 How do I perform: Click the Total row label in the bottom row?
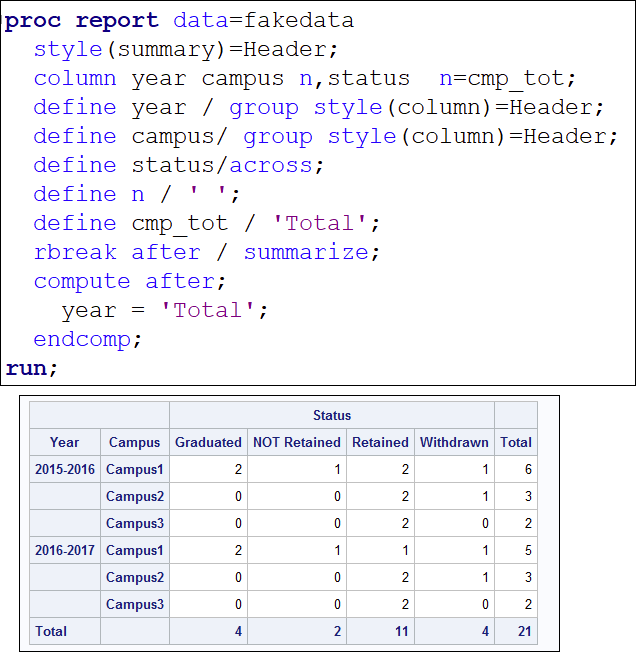click(51, 631)
